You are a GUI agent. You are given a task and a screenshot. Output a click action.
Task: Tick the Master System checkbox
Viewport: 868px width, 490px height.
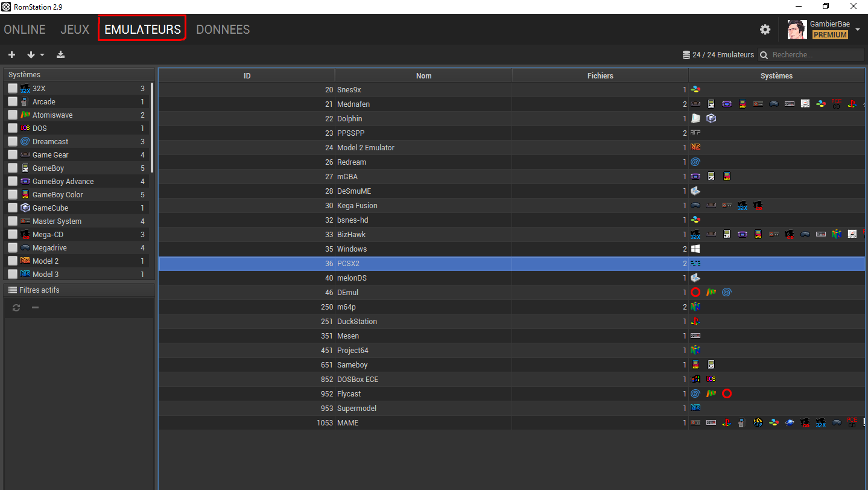pyautogui.click(x=13, y=221)
